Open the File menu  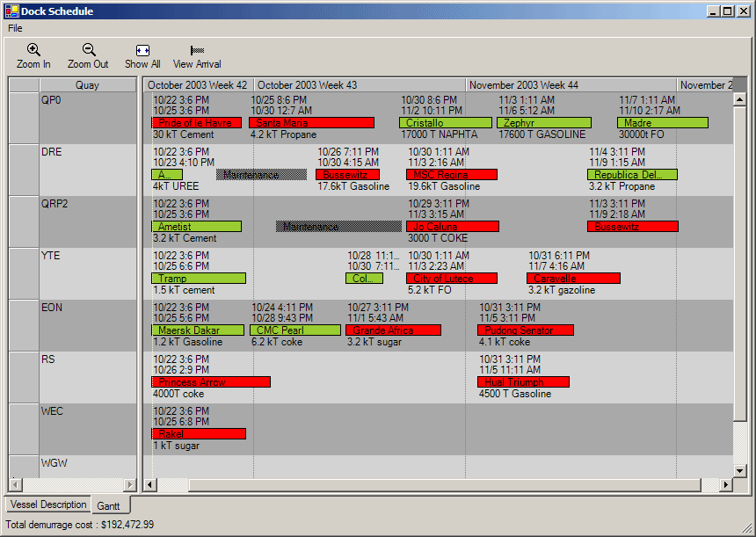pos(15,28)
